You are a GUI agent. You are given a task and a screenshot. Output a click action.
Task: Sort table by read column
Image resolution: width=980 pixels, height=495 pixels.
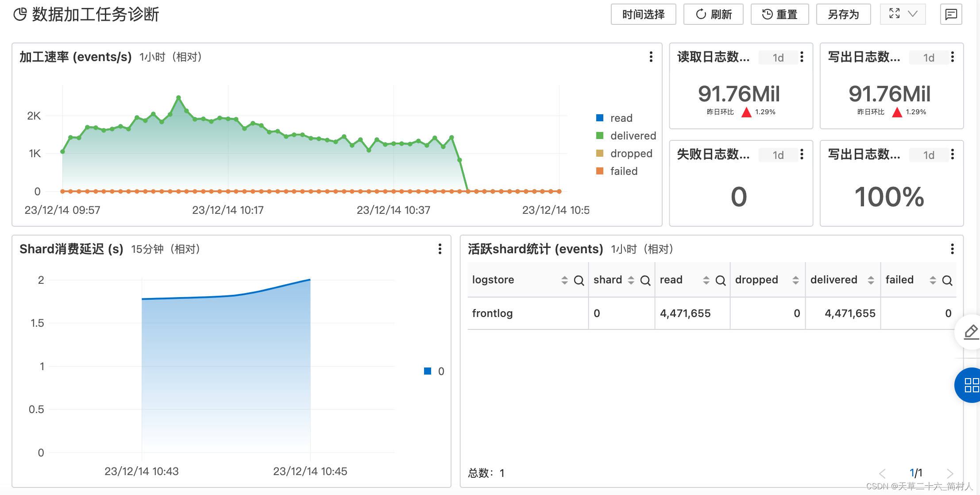click(706, 280)
